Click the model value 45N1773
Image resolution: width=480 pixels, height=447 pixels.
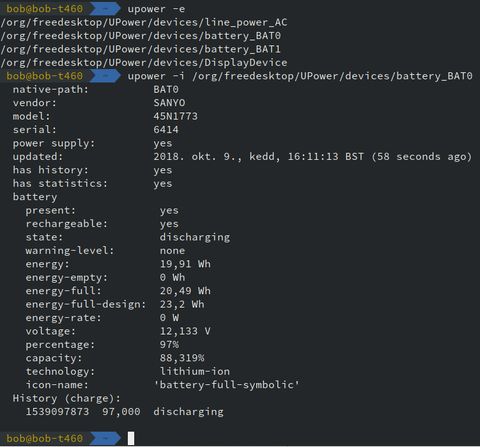176,116
